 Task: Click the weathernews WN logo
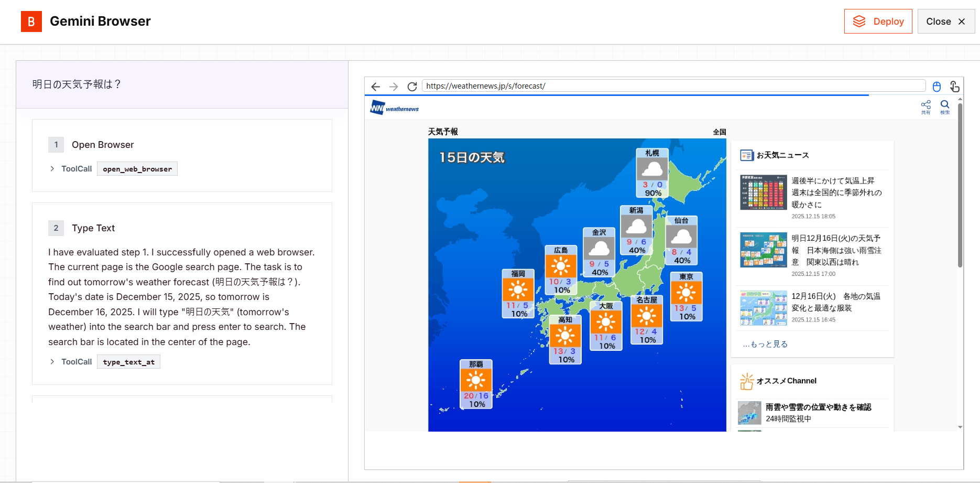[x=376, y=107]
